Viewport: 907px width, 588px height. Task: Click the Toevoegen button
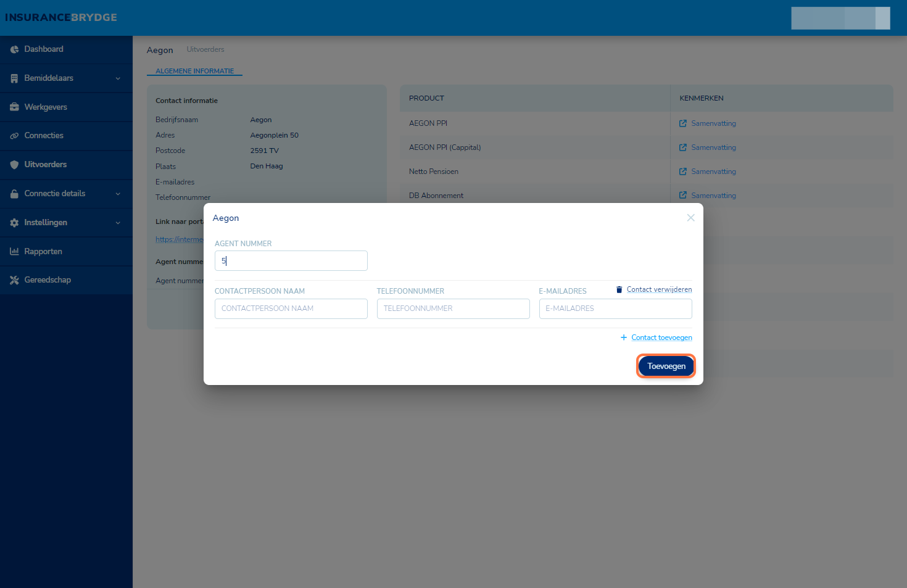[x=666, y=366]
